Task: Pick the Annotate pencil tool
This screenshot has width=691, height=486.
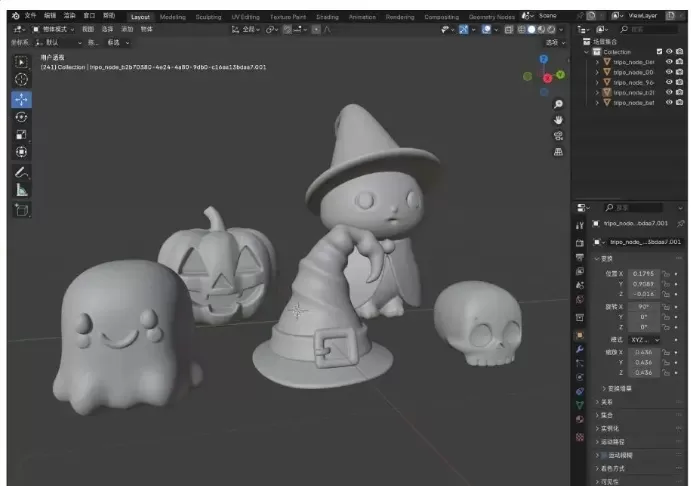Action: pyautogui.click(x=22, y=172)
